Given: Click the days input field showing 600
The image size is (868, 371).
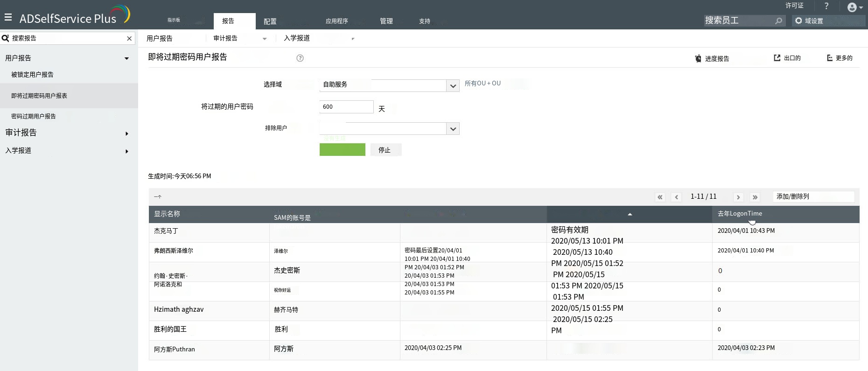Looking at the screenshot, I should (346, 107).
